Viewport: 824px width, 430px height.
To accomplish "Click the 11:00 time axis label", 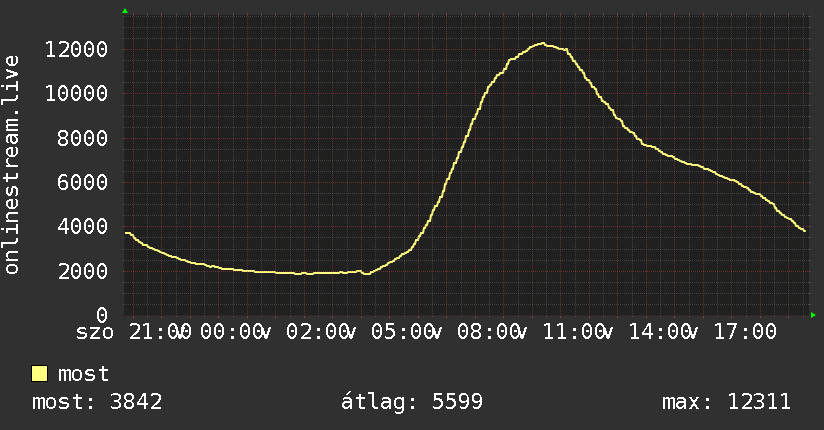I will (574, 332).
